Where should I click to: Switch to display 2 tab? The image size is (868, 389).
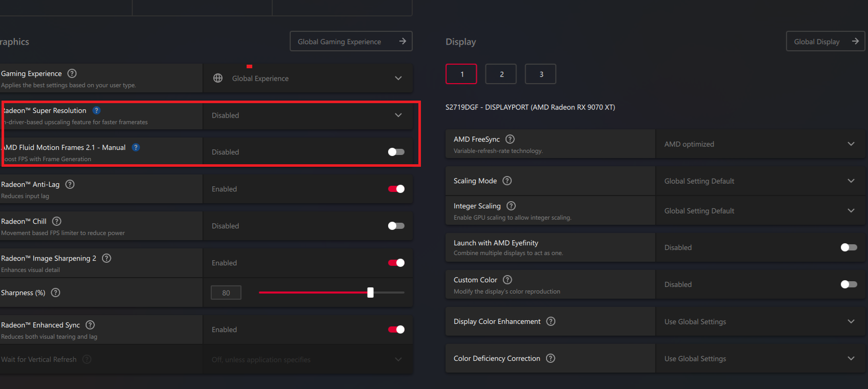(501, 74)
